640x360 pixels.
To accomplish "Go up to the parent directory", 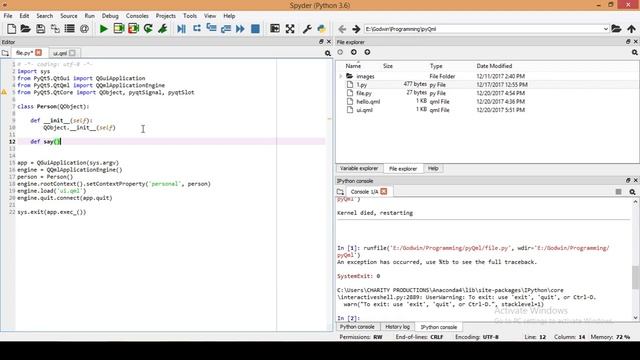I will 631,29.
